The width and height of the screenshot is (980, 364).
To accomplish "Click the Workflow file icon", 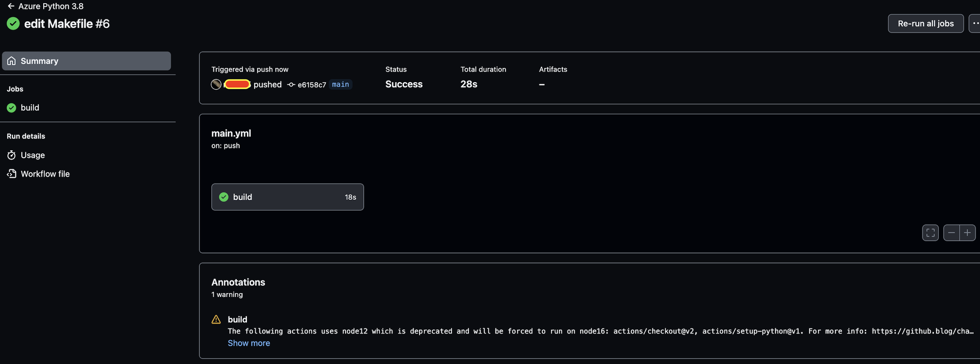I will coord(11,174).
